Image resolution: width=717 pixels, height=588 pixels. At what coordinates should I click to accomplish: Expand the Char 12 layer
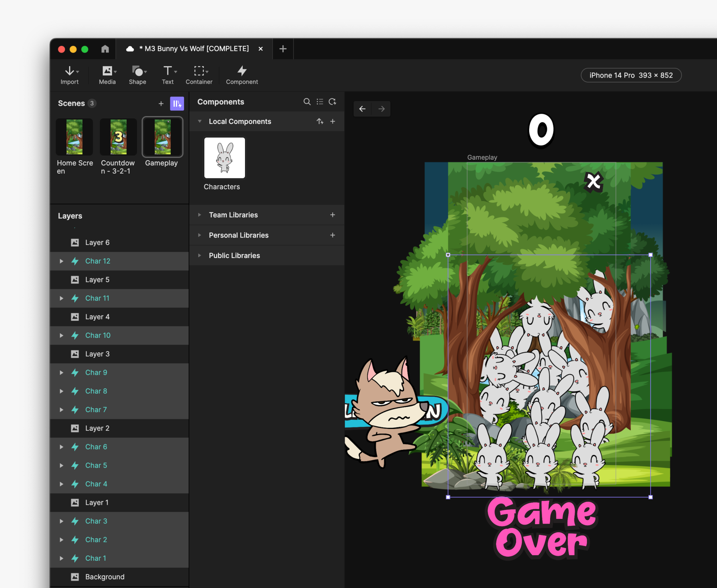(x=61, y=261)
